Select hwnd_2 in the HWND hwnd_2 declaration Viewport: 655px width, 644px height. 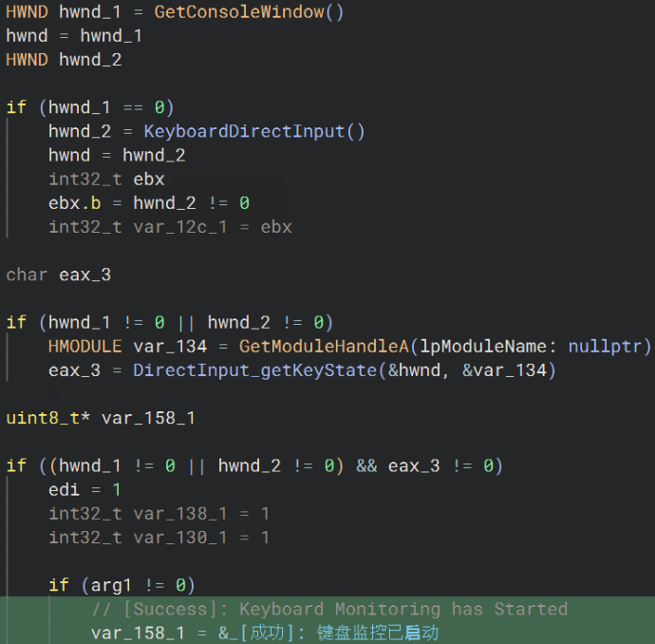[90, 60]
